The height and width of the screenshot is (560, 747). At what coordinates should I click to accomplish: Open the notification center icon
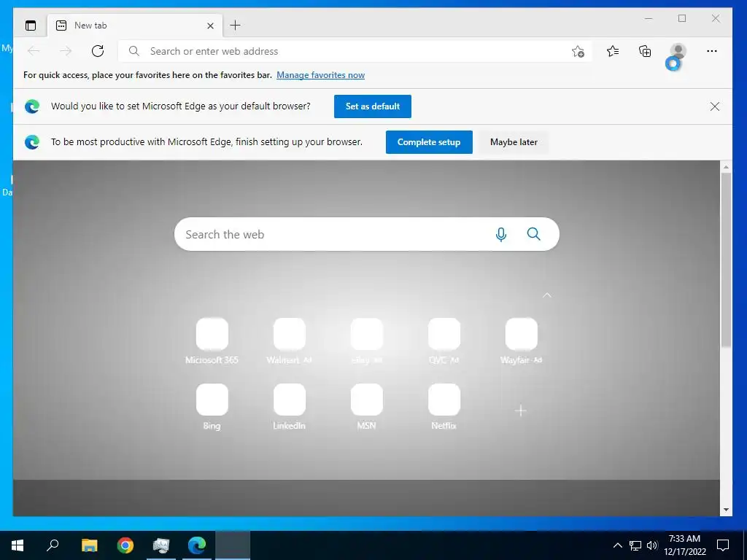tap(723, 545)
